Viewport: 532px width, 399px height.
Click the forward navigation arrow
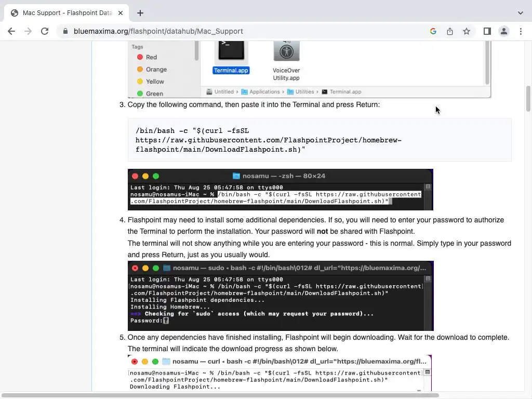click(x=28, y=31)
